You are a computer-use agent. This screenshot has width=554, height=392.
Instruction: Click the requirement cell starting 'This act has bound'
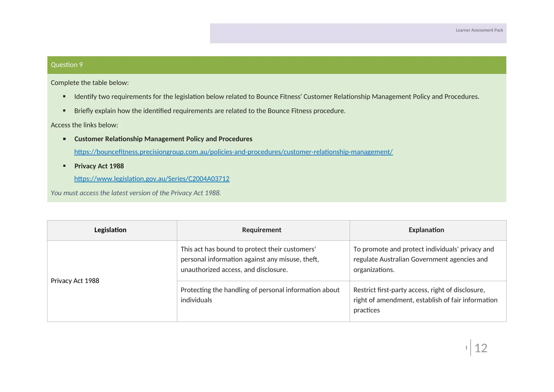(x=263, y=261)
